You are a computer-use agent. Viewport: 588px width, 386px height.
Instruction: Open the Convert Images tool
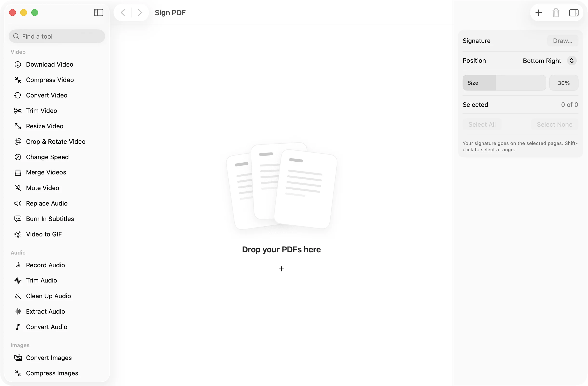(x=57, y=358)
